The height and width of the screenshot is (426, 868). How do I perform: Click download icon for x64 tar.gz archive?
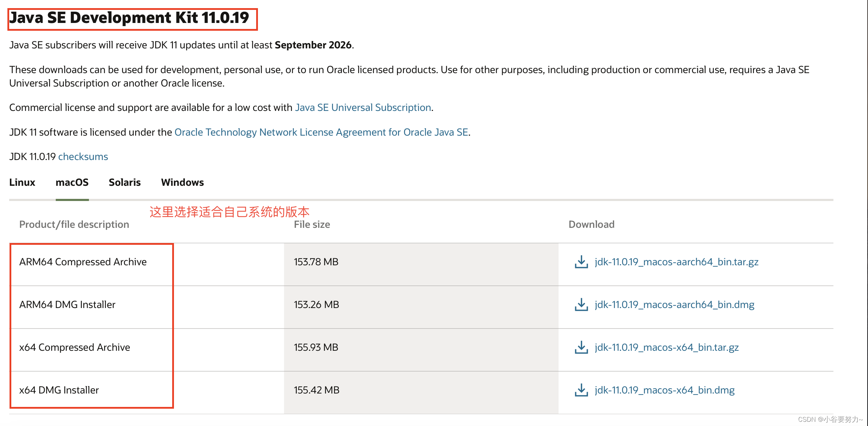(x=581, y=348)
